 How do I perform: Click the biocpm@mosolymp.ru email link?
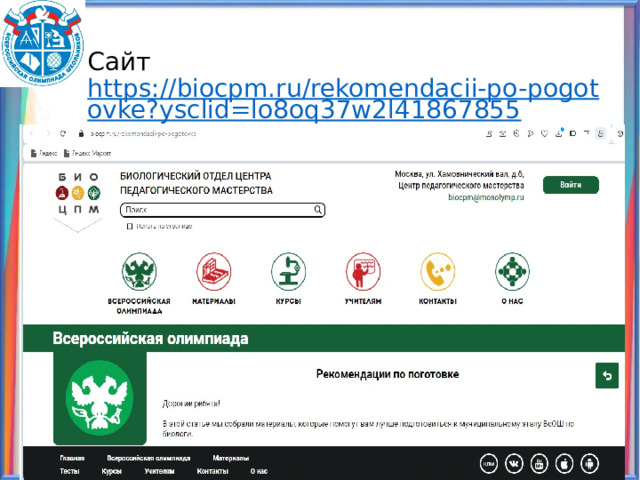tap(486, 197)
